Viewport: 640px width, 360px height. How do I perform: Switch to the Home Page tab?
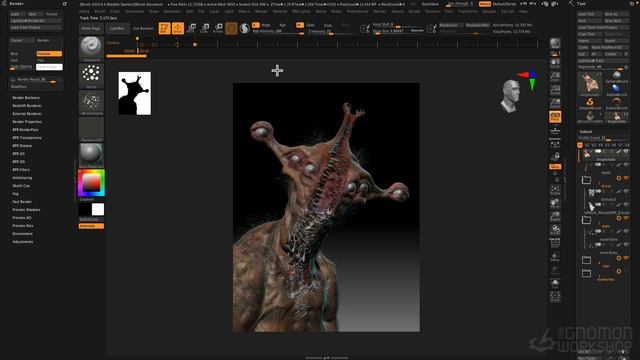coord(91,29)
